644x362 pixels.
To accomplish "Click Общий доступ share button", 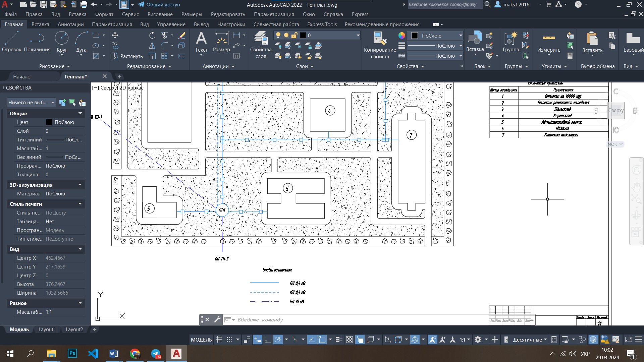I will pyautogui.click(x=159, y=4).
